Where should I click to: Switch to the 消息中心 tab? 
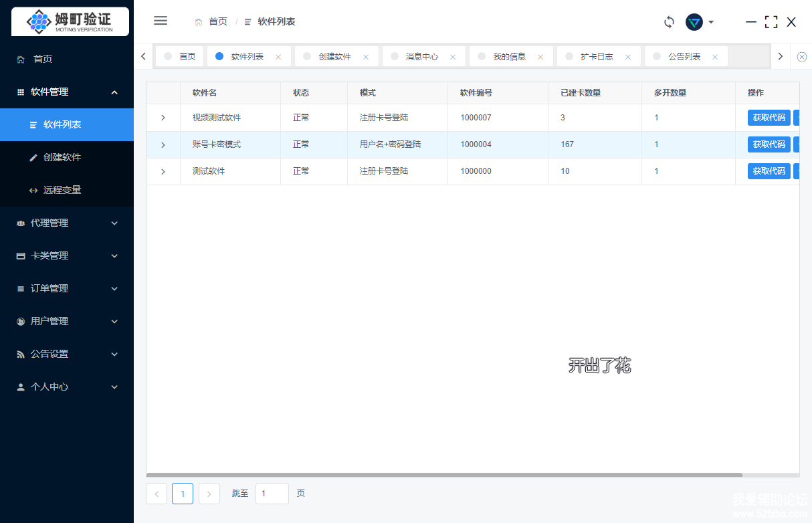tap(421, 57)
